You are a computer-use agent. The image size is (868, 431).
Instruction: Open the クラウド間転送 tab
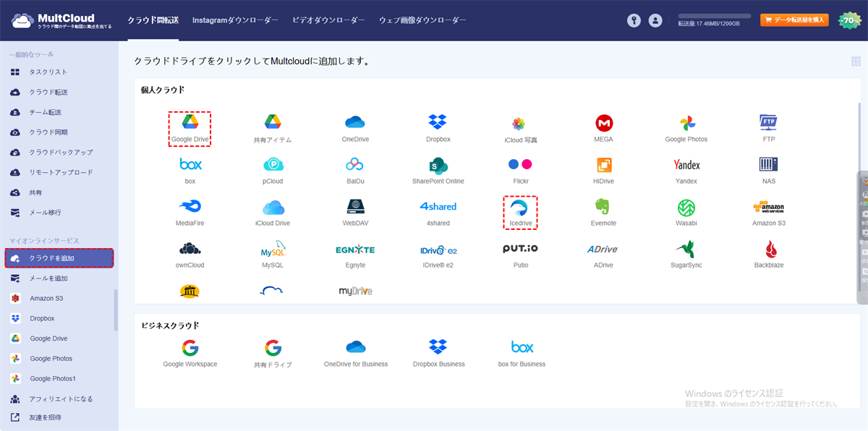[153, 20]
